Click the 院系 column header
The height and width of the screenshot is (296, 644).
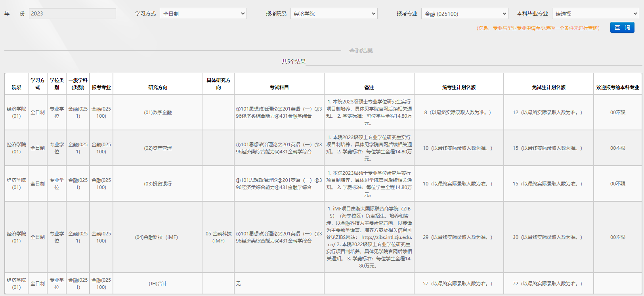coord(16,87)
